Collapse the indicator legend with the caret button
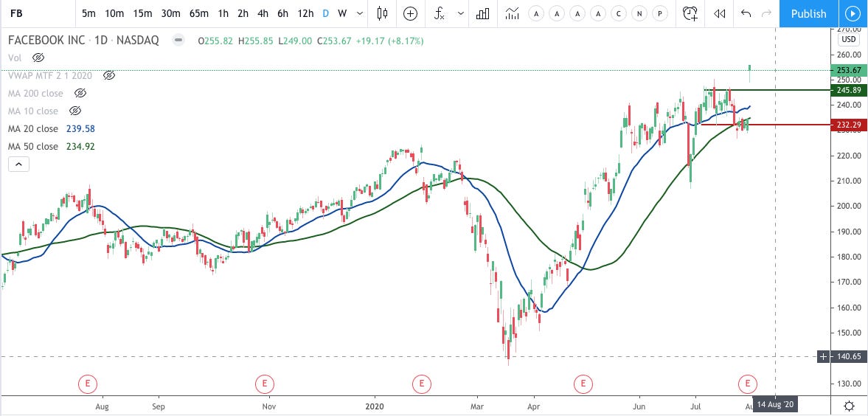 [x=18, y=164]
